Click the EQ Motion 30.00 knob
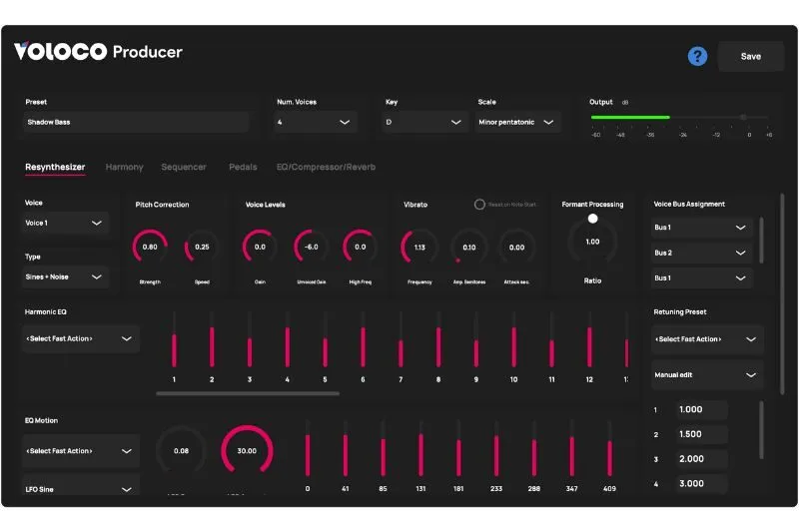 [247, 451]
